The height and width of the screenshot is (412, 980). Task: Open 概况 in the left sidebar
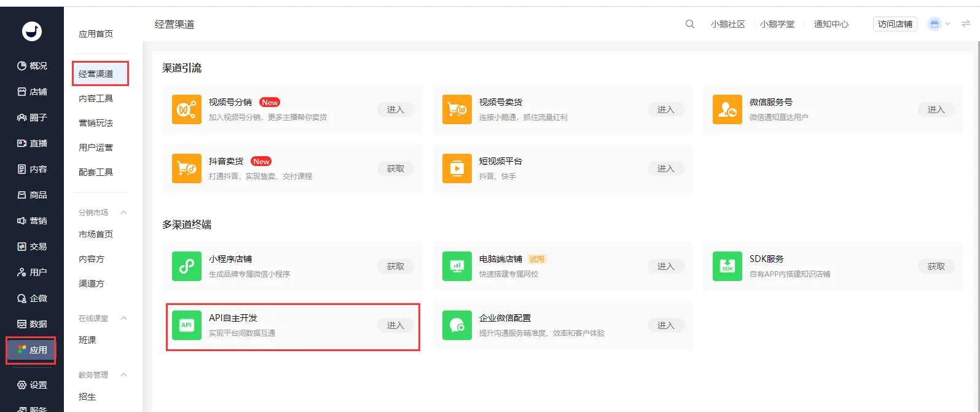(x=32, y=66)
